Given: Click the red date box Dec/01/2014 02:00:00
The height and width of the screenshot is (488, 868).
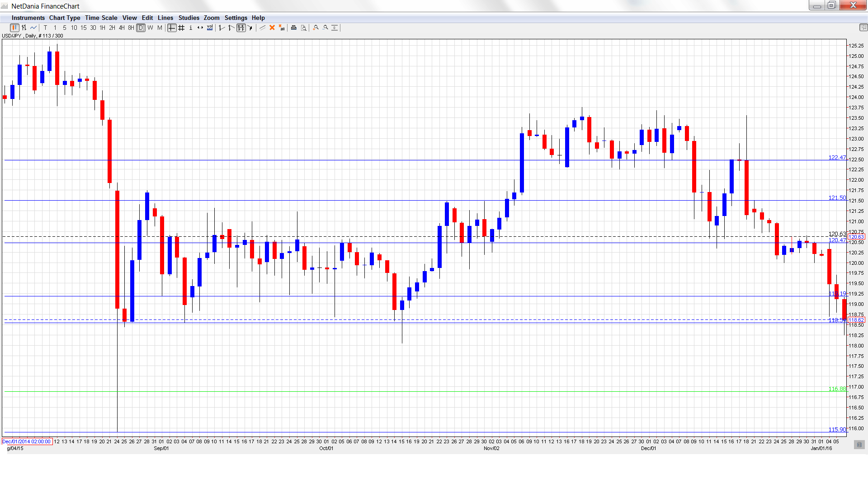Looking at the screenshot, I should 27,441.
